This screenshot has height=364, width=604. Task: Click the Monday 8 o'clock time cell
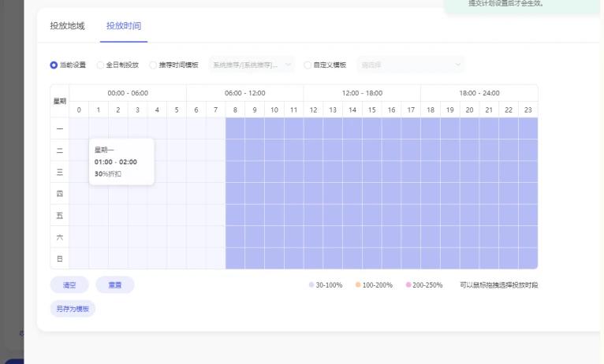[x=235, y=128]
